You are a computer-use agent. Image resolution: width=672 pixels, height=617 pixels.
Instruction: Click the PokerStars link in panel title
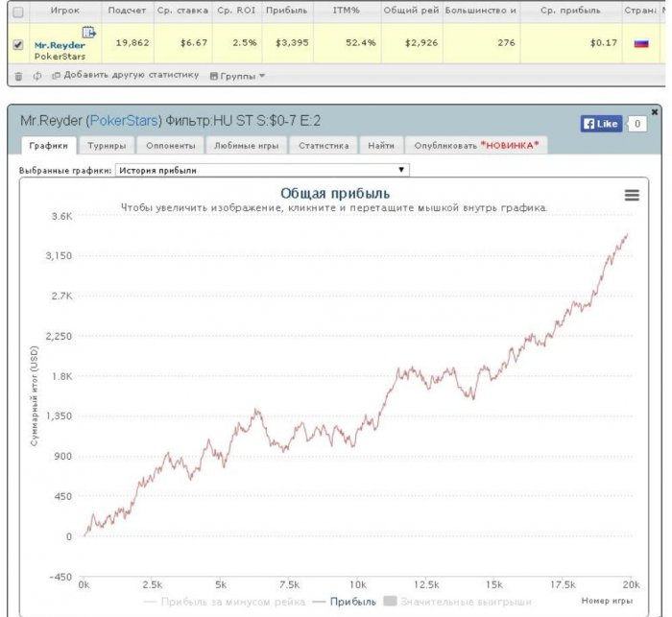pos(124,121)
